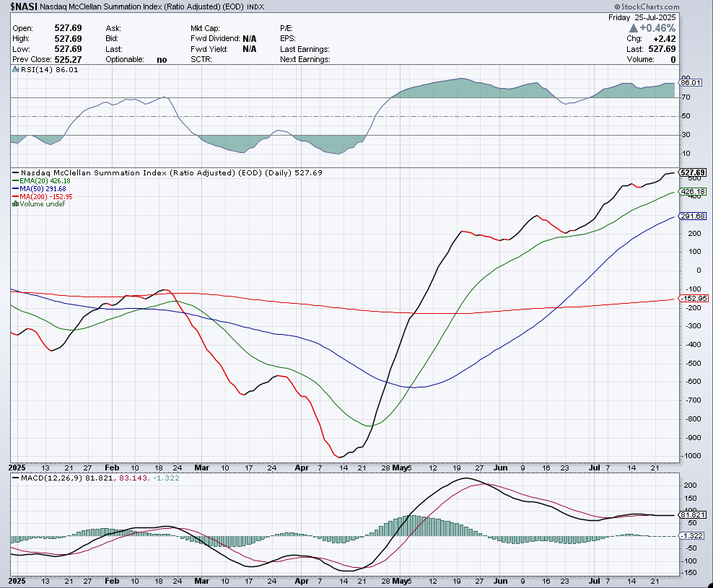Click the Optionable value 'no'
The height and width of the screenshot is (588, 713).
tap(162, 60)
